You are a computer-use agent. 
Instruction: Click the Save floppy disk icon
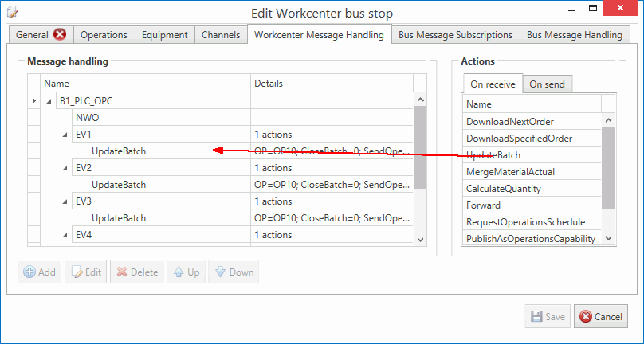(x=537, y=317)
